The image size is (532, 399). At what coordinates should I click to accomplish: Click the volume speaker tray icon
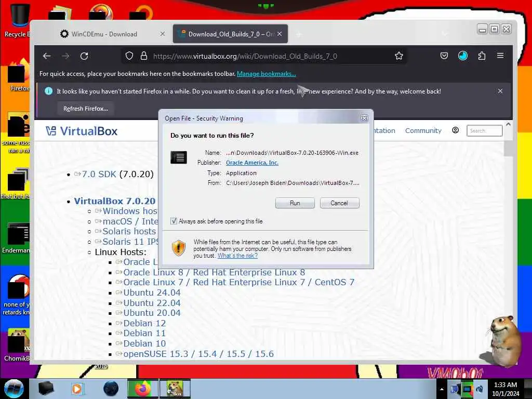[480, 389]
